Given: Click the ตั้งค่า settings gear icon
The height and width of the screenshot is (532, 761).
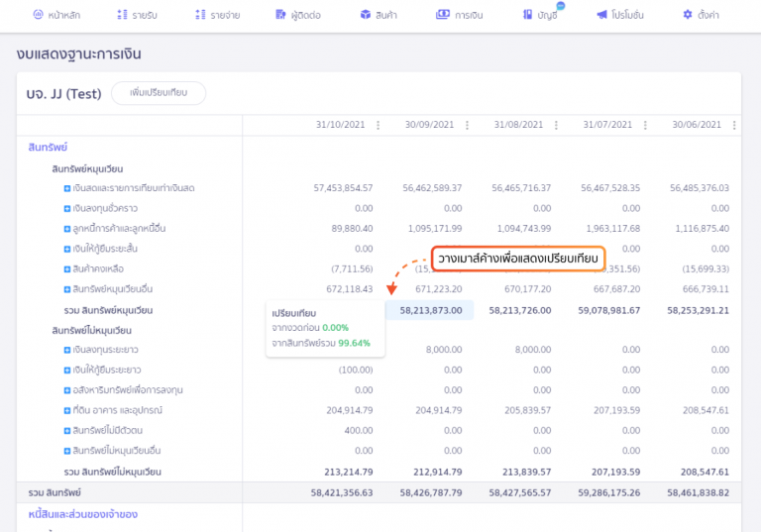Looking at the screenshot, I should pyautogui.click(x=688, y=15).
